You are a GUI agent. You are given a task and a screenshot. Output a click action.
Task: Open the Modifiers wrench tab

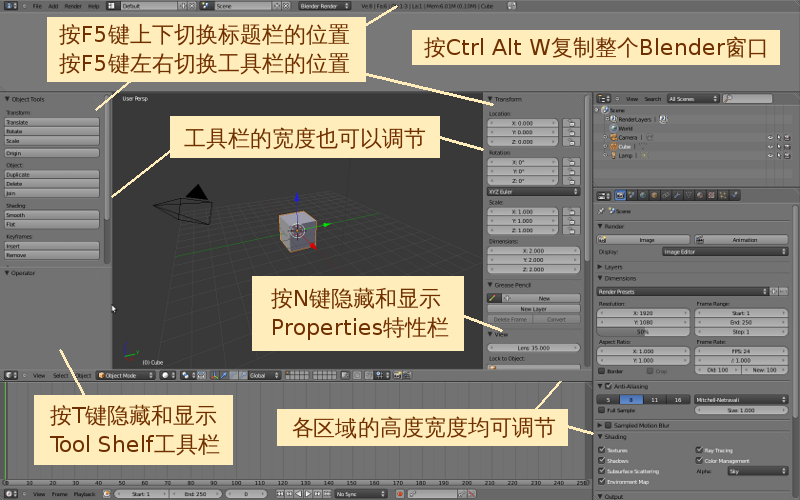677,195
